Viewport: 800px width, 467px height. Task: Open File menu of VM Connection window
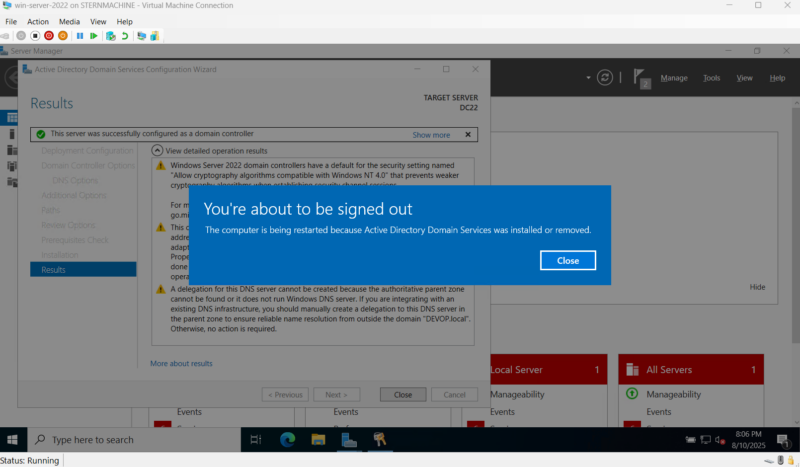click(x=11, y=21)
